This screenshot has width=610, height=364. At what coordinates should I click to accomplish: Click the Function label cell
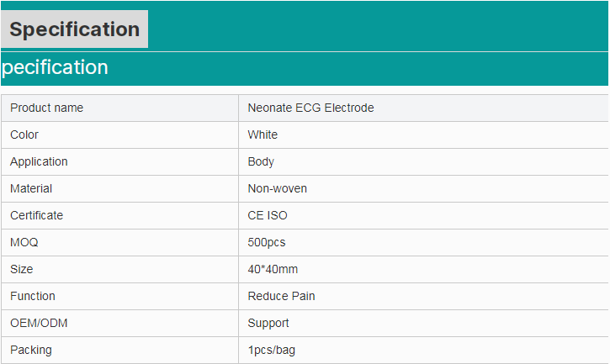[33, 296]
